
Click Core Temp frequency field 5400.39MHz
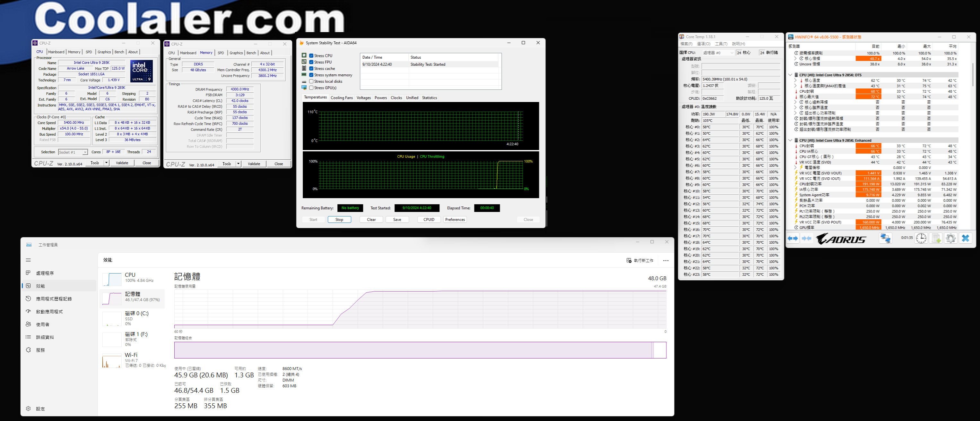click(x=740, y=79)
